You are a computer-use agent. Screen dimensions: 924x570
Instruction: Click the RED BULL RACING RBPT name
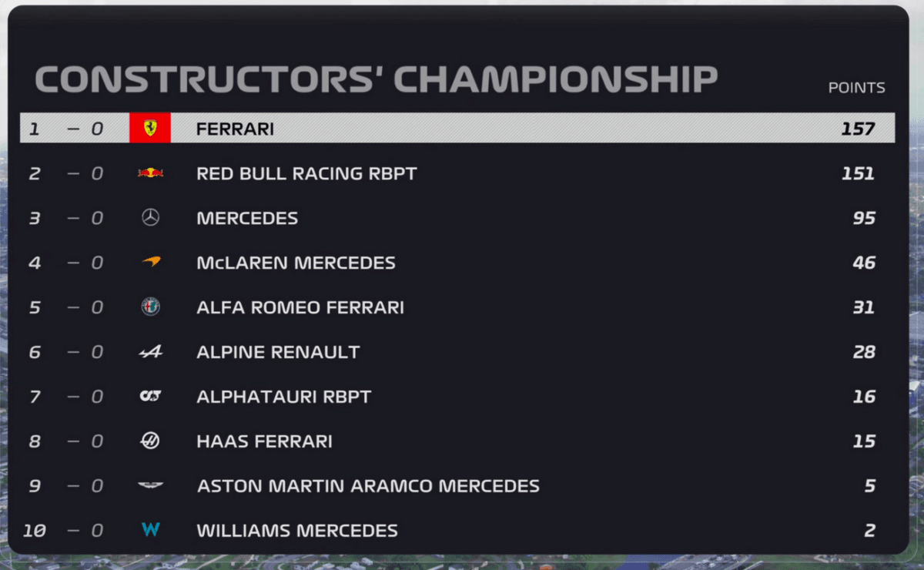pyautogui.click(x=306, y=174)
